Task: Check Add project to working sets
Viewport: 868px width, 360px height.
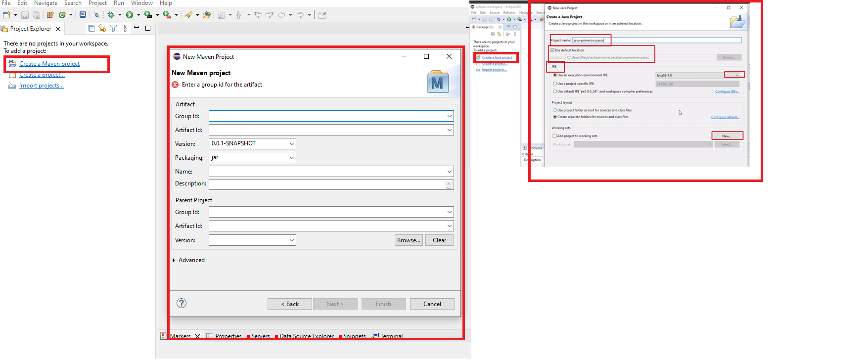Action: (x=555, y=136)
